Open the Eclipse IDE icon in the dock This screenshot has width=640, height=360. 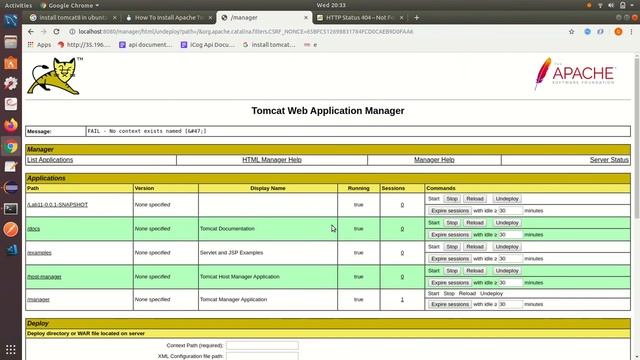click(x=11, y=188)
